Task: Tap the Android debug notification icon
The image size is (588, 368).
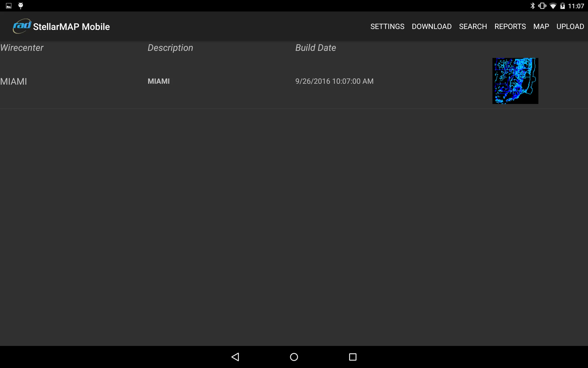Action: (21, 6)
